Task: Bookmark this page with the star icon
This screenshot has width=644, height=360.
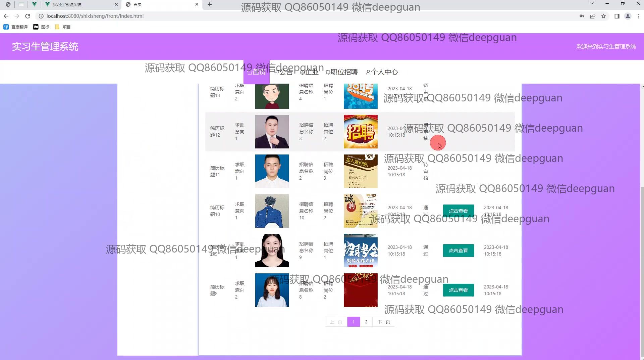Action: coord(603,16)
